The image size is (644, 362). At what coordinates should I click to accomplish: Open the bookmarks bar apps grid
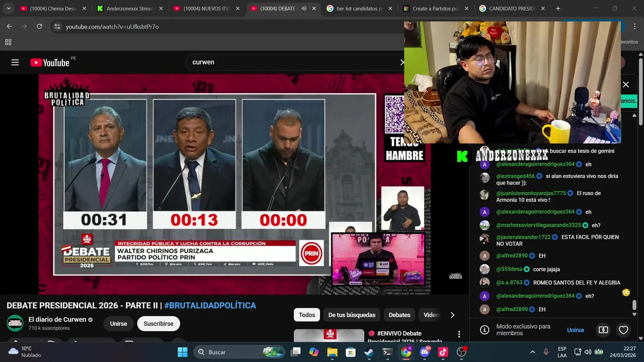(8, 42)
